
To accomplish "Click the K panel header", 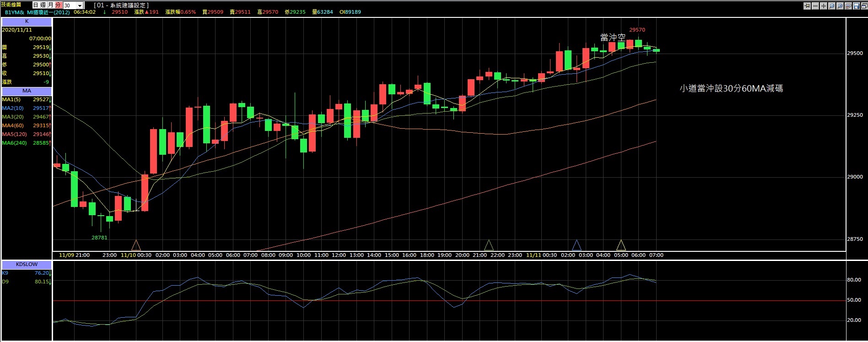I will point(27,22).
